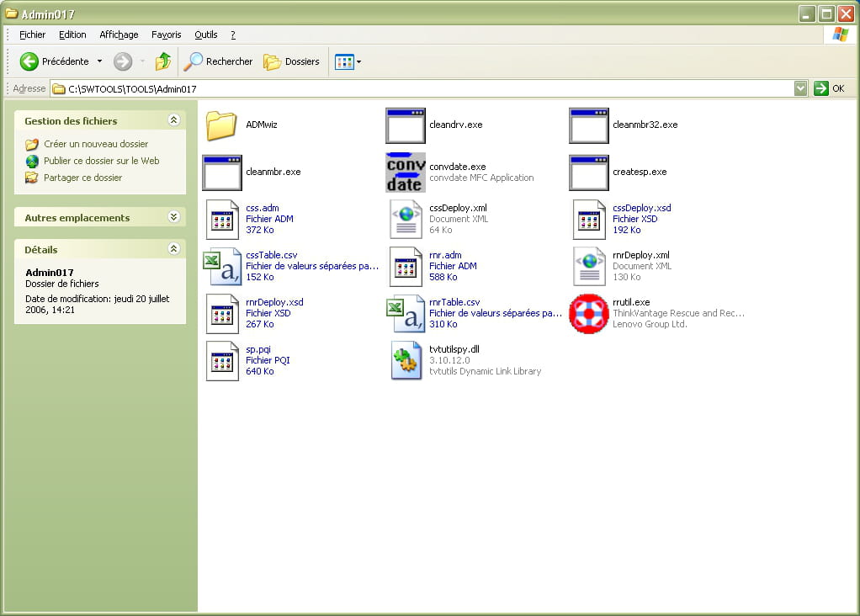Click inside the address path field
Image resolution: width=860 pixels, height=616 pixels.
pyautogui.click(x=421, y=88)
